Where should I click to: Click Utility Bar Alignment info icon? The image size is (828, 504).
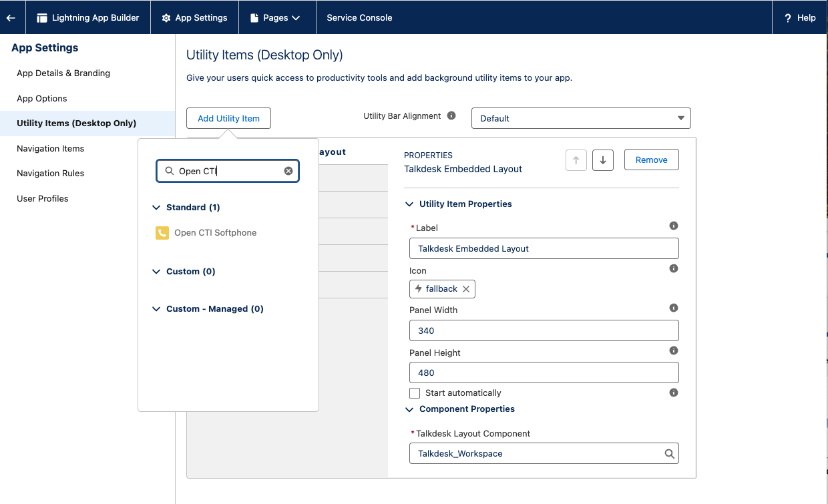(x=451, y=115)
